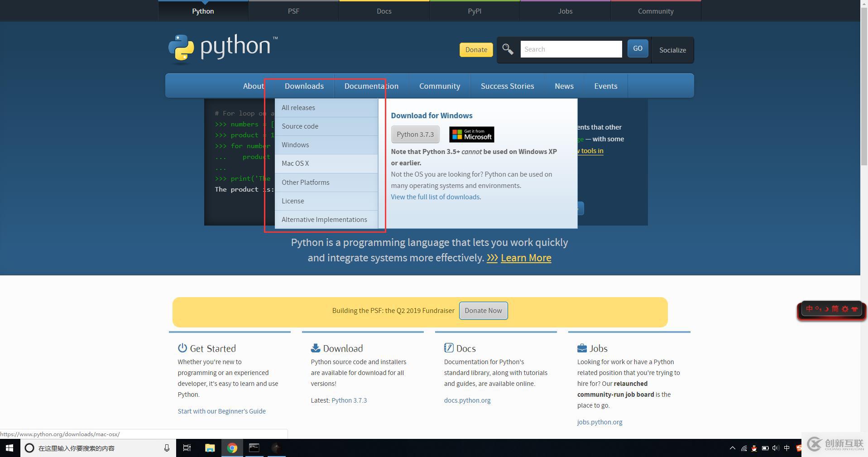Select Other Platforms menu entry
Viewport: 868px width, 457px height.
point(326,183)
